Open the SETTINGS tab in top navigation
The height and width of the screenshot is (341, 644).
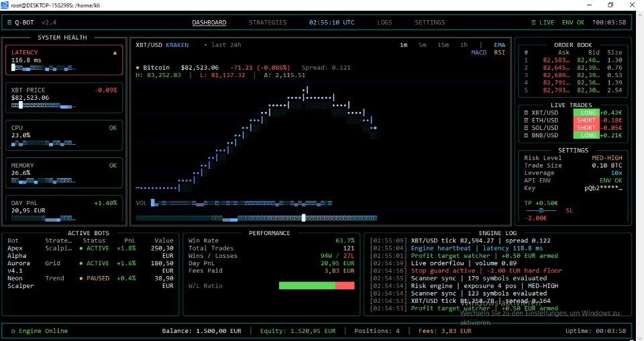coord(429,23)
